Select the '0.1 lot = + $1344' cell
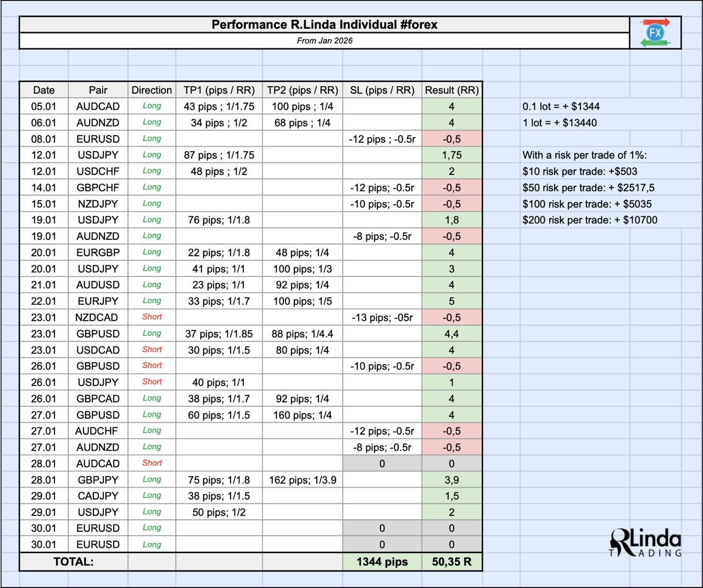Viewport: 703px width, 588px height. coord(561,107)
